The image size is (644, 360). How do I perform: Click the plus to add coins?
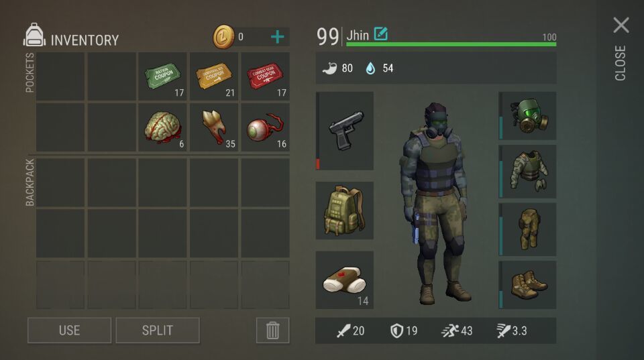[278, 37]
